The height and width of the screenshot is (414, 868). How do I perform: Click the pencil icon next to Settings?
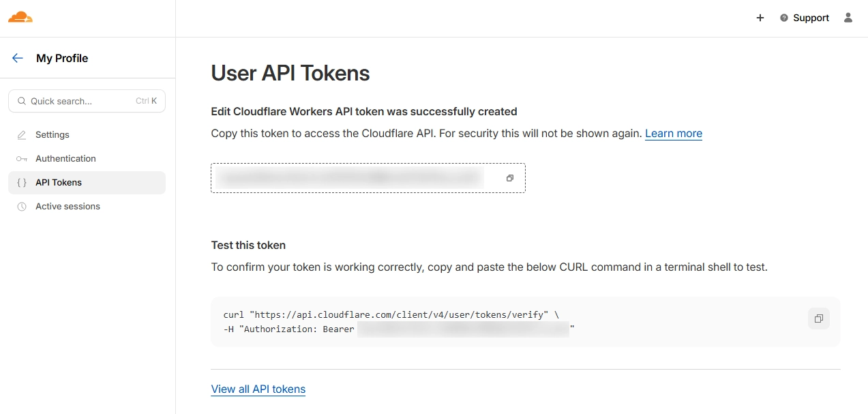click(22, 135)
